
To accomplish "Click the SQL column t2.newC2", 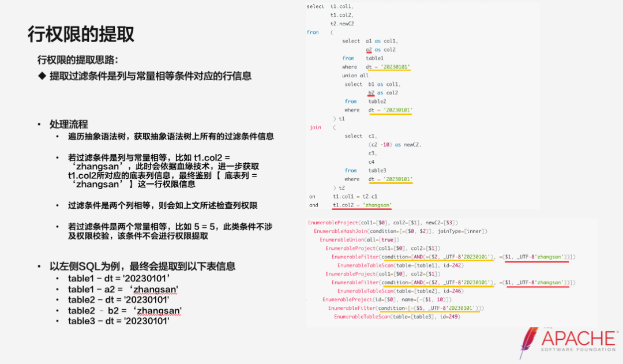I will pos(342,24).
